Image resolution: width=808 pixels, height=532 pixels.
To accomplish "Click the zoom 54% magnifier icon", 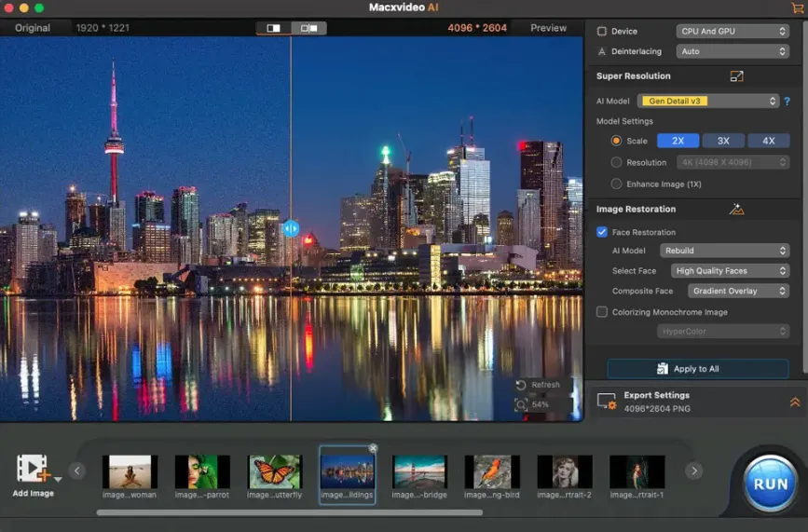I will (521, 404).
